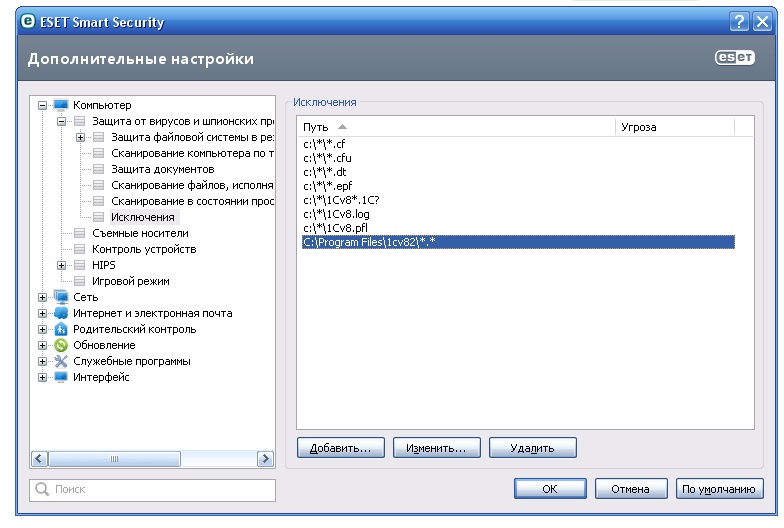Select Сканирование файлов, исполняемых item
The image size is (784, 528).
192,185
